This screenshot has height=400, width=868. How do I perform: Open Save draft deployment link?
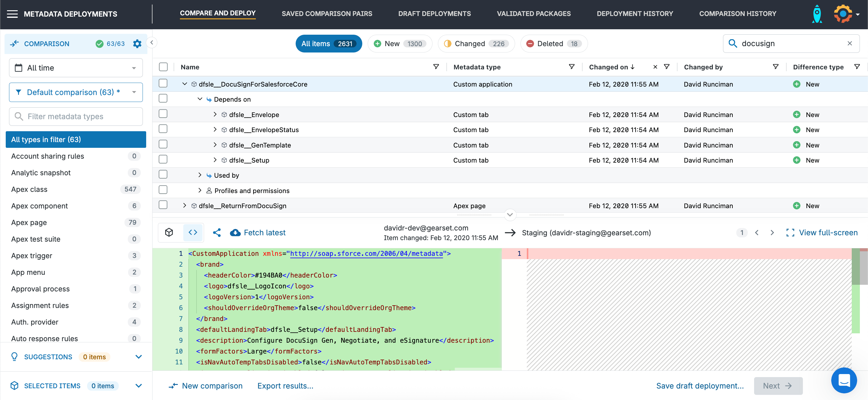click(x=700, y=386)
